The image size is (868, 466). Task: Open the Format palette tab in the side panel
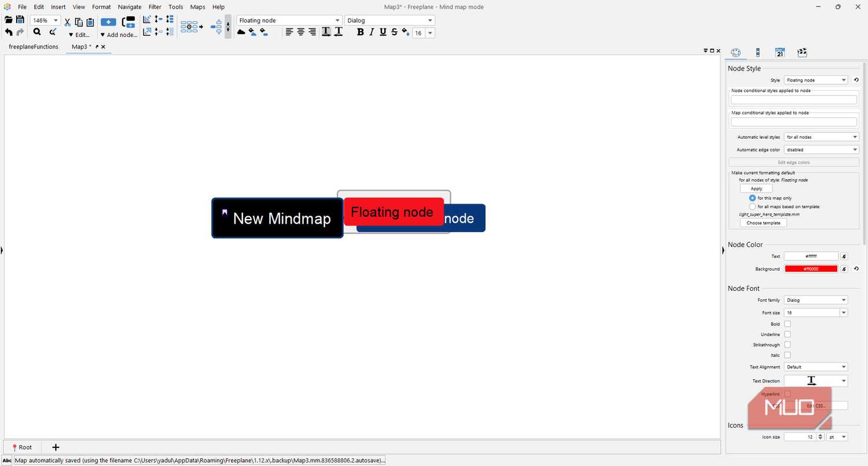point(735,53)
